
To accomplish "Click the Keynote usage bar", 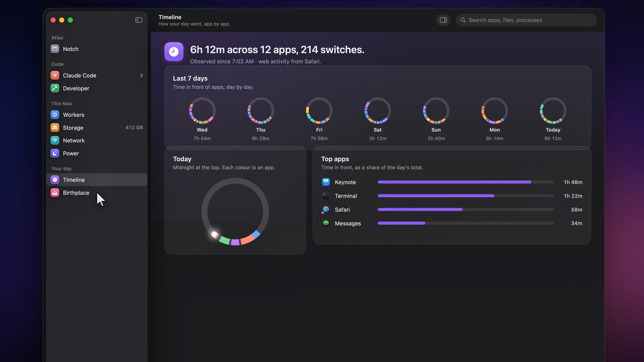I will (466, 182).
